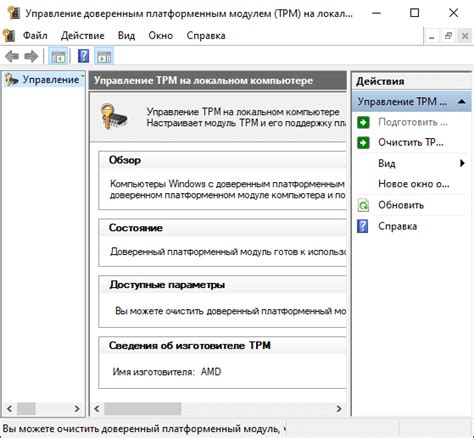This screenshot has width=474, height=438.
Task: Open the Окно menu
Action: (x=161, y=36)
